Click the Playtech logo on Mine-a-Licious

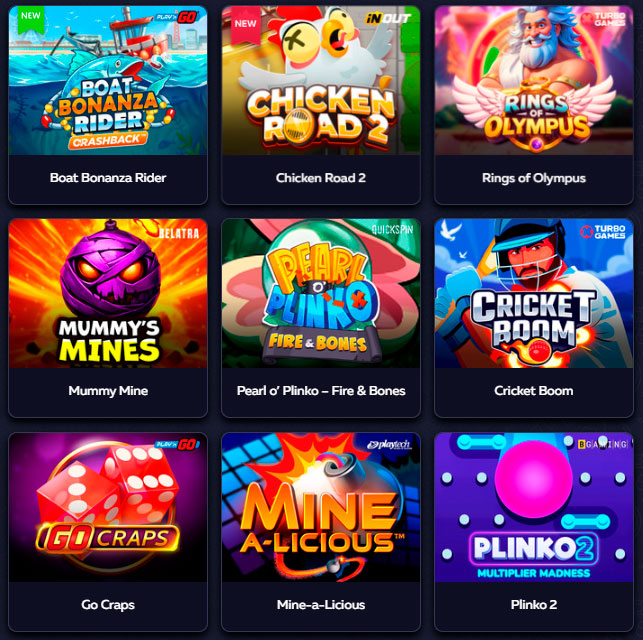click(x=389, y=445)
